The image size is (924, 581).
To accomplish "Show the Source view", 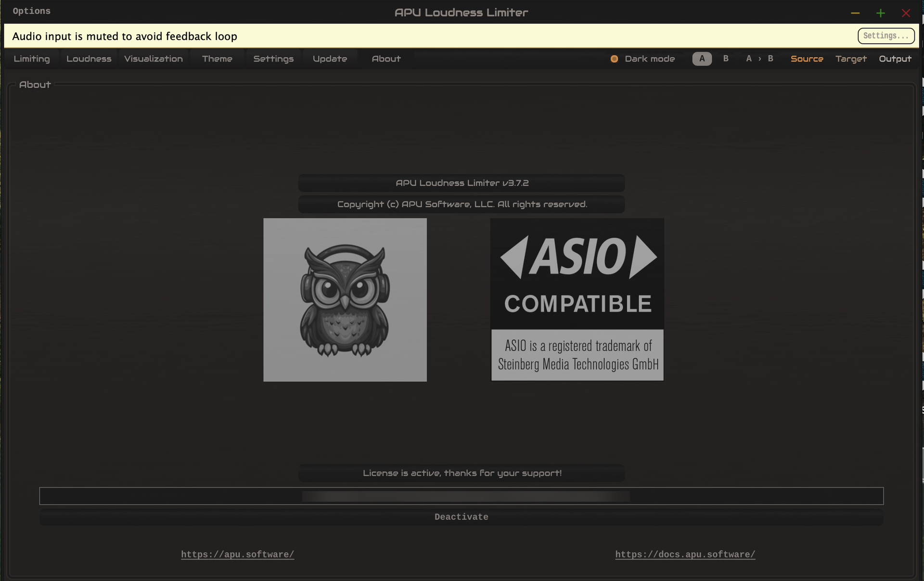I will click(x=807, y=59).
